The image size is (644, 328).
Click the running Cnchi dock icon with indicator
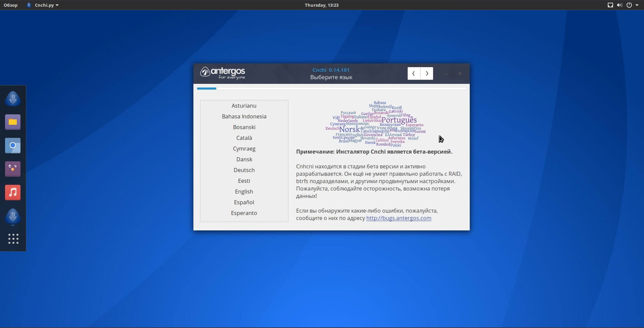(13, 216)
